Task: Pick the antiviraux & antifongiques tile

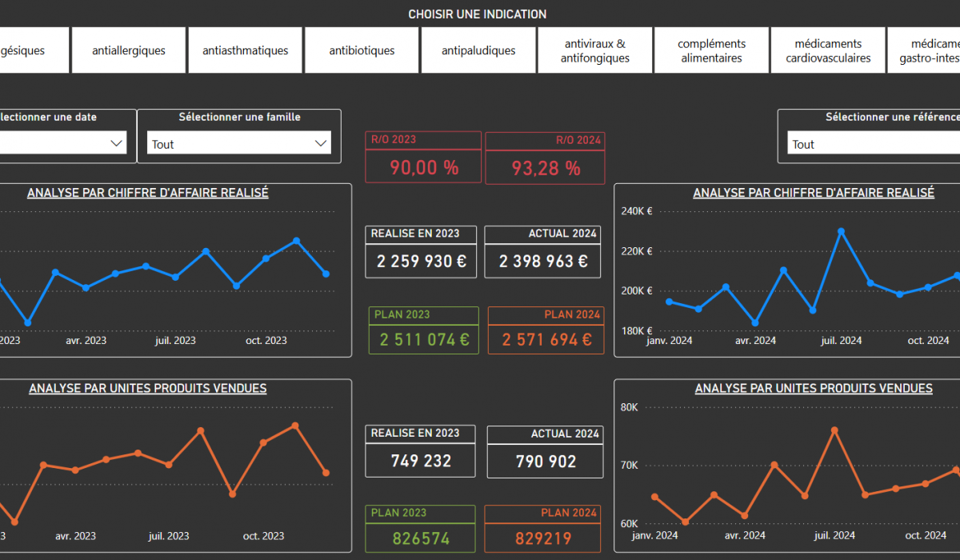Action: (594, 50)
